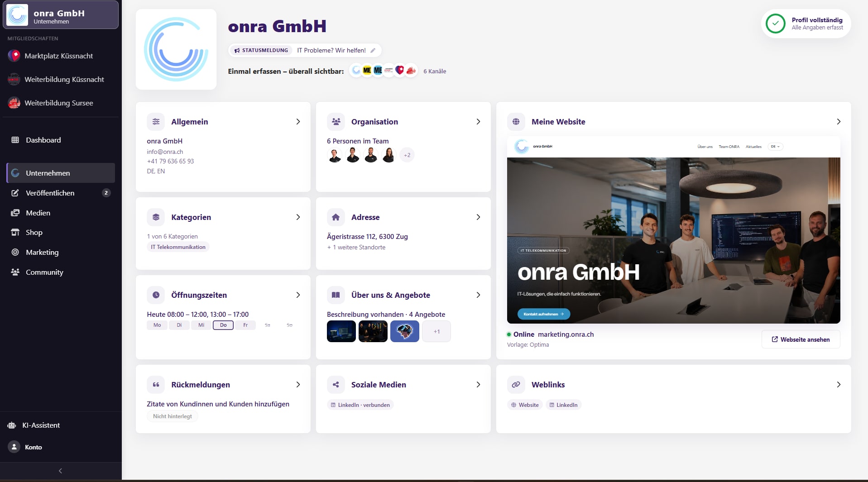This screenshot has height=482, width=868.
Task: Collapse the sidebar with the bottom arrow
Action: 61,471
